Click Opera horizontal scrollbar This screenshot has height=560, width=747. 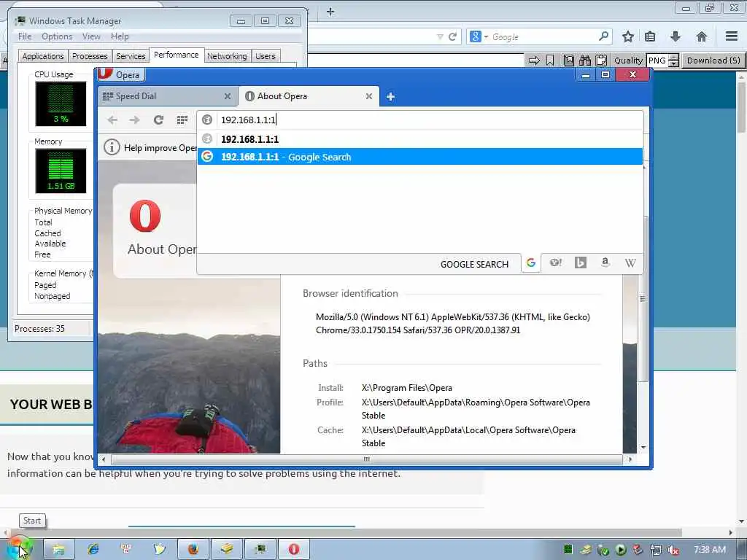(x=366, y=459)
